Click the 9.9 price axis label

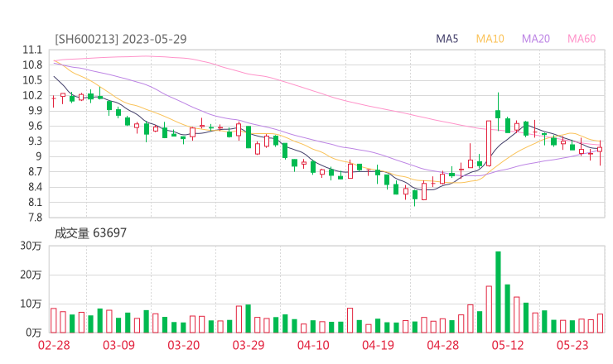34,111
